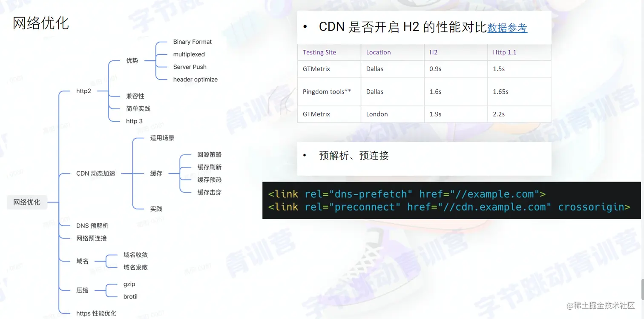
Task: Select the 回源策略 node
Action: pyautogui.click(x=209, y=154)
